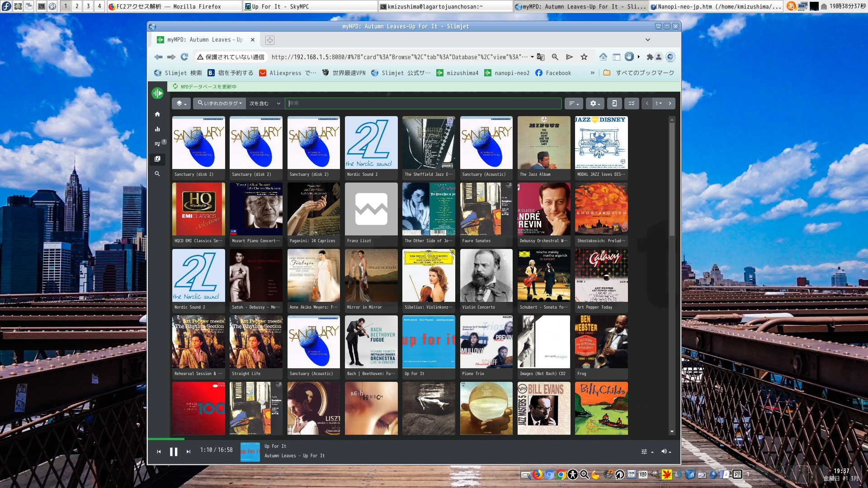Expand the 次を含む match operator dropdown
This screenshot has width=868, height=488.
[x=265, y=103]
